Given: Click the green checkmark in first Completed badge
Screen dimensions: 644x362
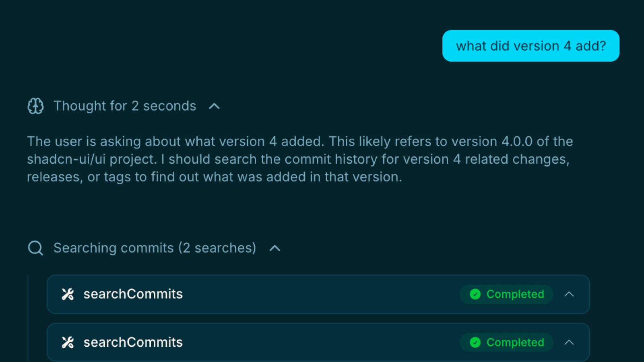Looking at the screenshot, I should tap(475, 294).
